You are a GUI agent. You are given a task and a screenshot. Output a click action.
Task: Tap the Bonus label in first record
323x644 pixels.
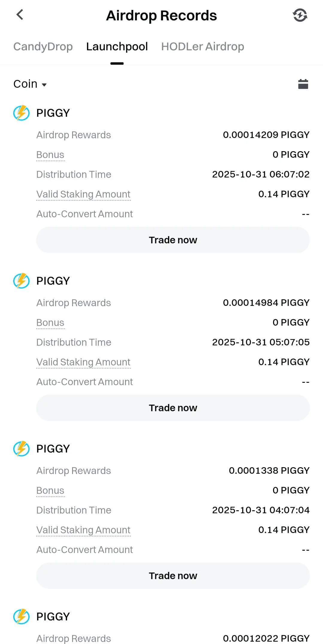[50, 155]
